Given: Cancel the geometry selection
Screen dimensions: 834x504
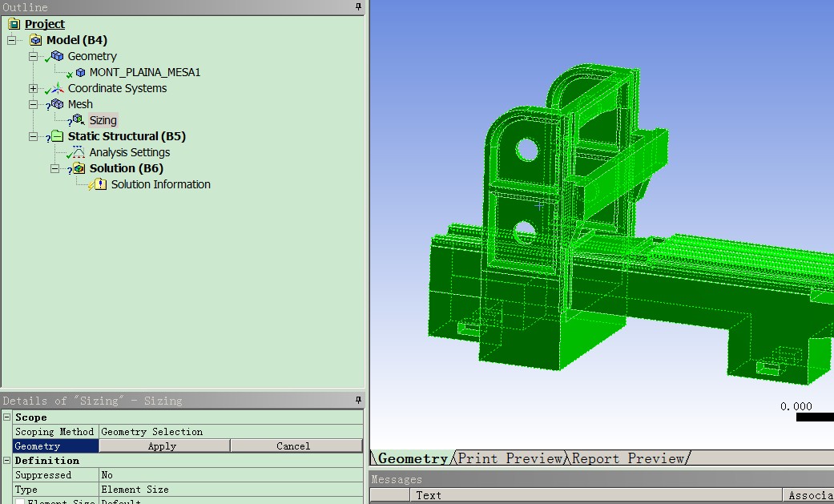Looking at the screenshot, I should pyautogui.click(x=296, y=446).
